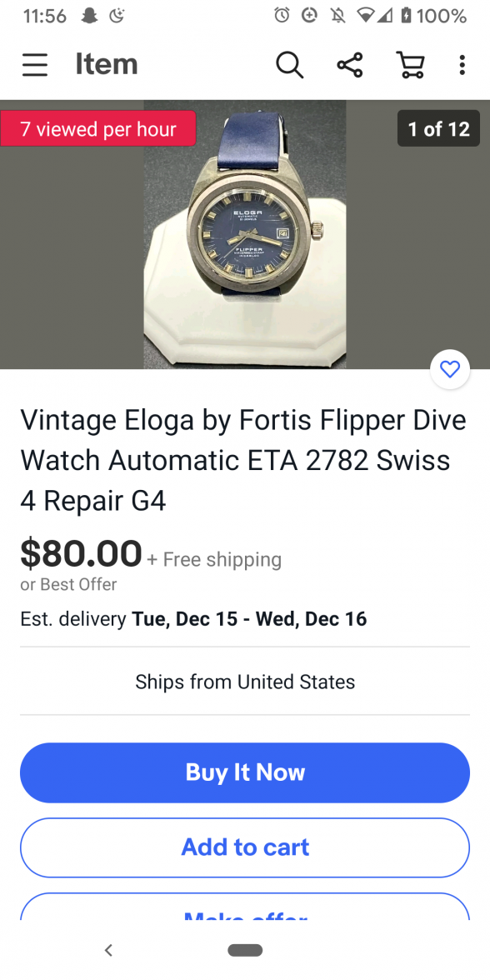Open the hamburger navigation menu
The width and height of the screenshot is (490, 980).
point(35,64)
